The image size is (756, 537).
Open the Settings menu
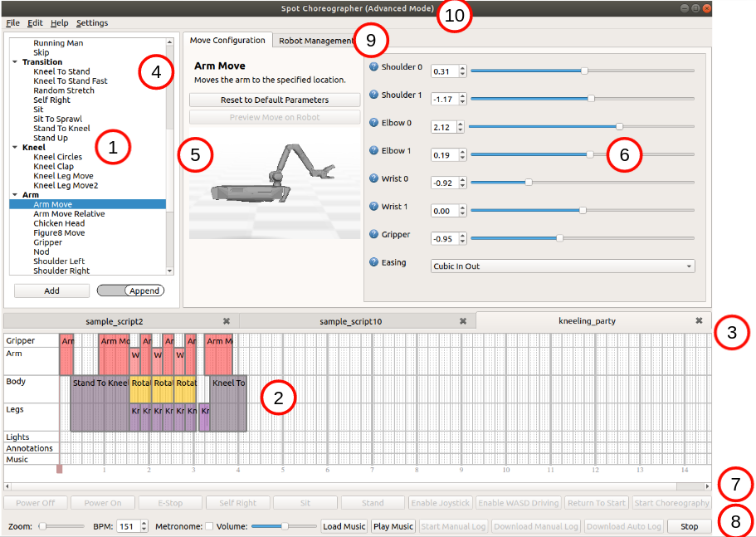point(92,22)
